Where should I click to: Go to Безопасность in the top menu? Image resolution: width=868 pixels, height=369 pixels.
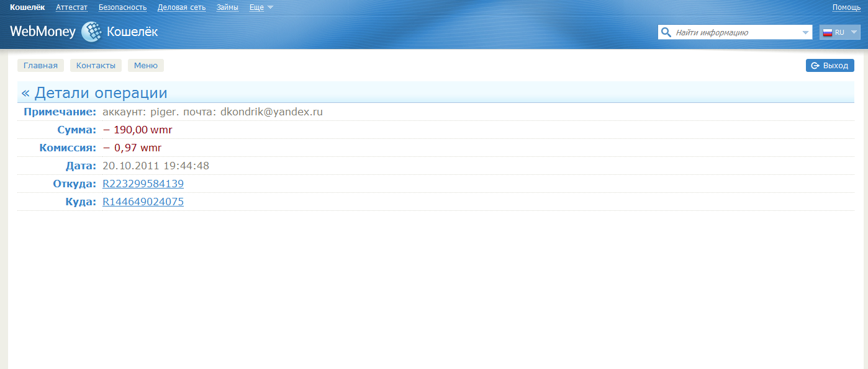coord(123,7)
